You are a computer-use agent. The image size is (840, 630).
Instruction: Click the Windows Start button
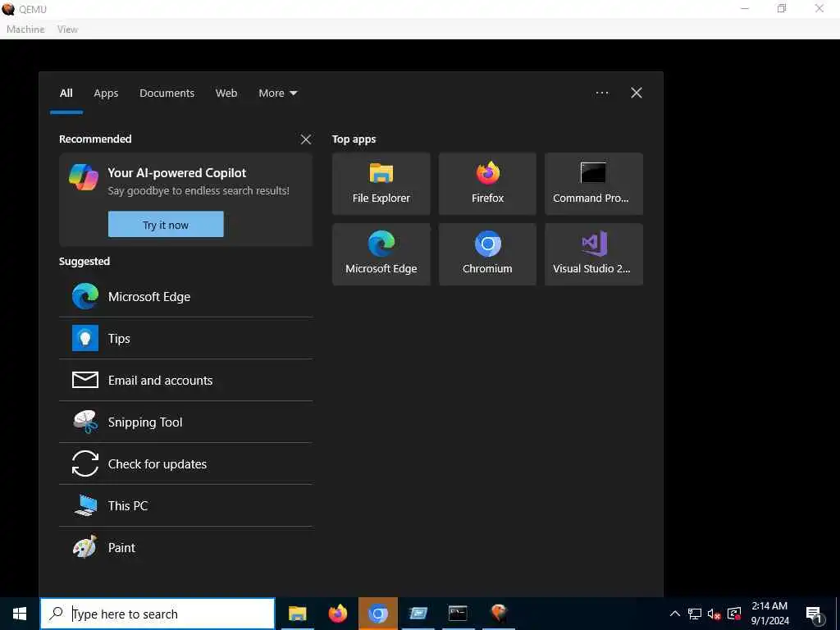point(20,614)
